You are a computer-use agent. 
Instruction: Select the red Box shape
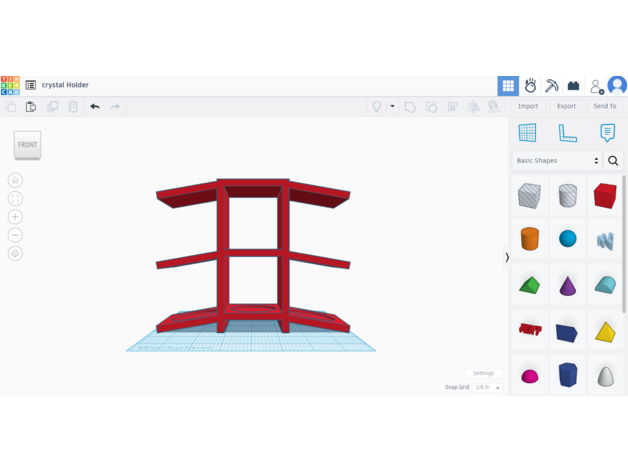click(x=605, y=195)
